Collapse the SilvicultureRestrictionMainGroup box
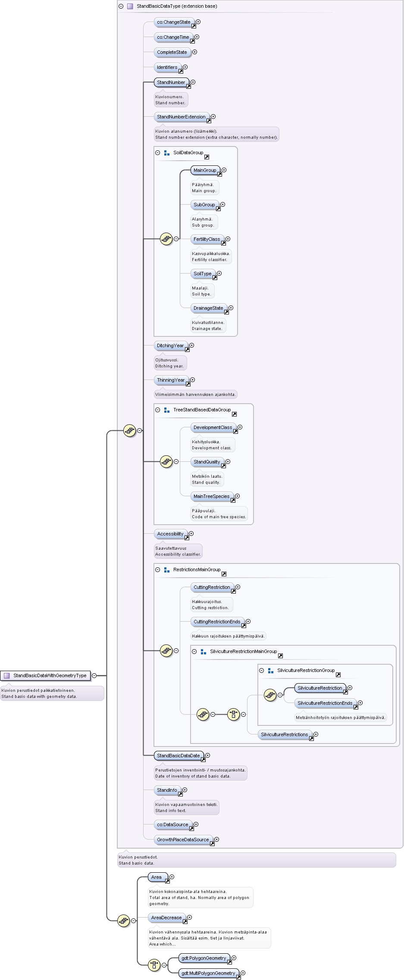 [x=194, y=651]
